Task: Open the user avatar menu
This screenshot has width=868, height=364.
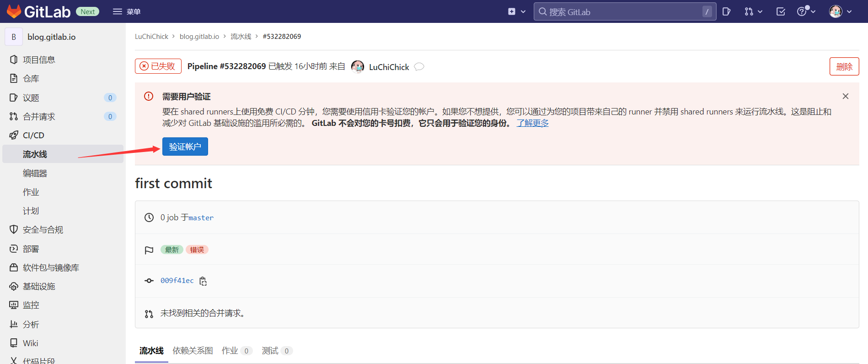Action: 841,11
